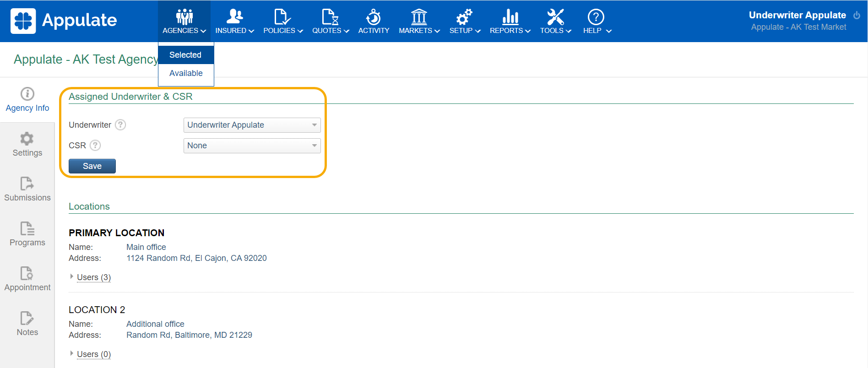Open the Reports chart icon

[x=510, y=17]
